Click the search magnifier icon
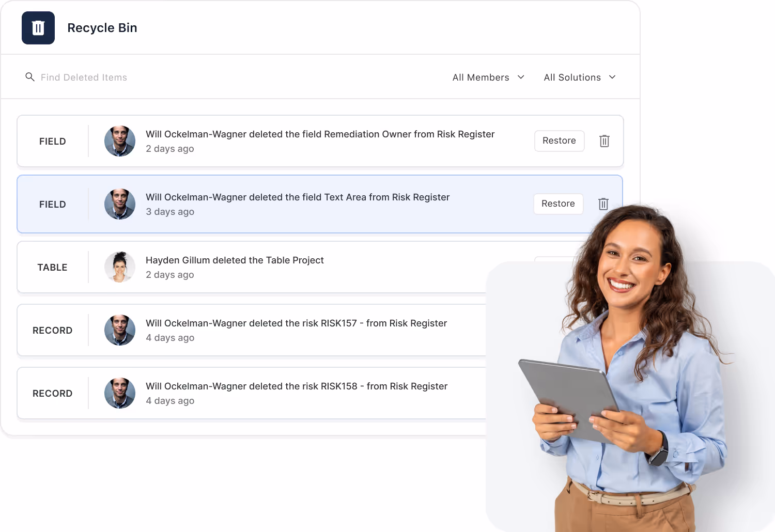Viewport: 775px width, 532px height. click(x=30, y=77)
